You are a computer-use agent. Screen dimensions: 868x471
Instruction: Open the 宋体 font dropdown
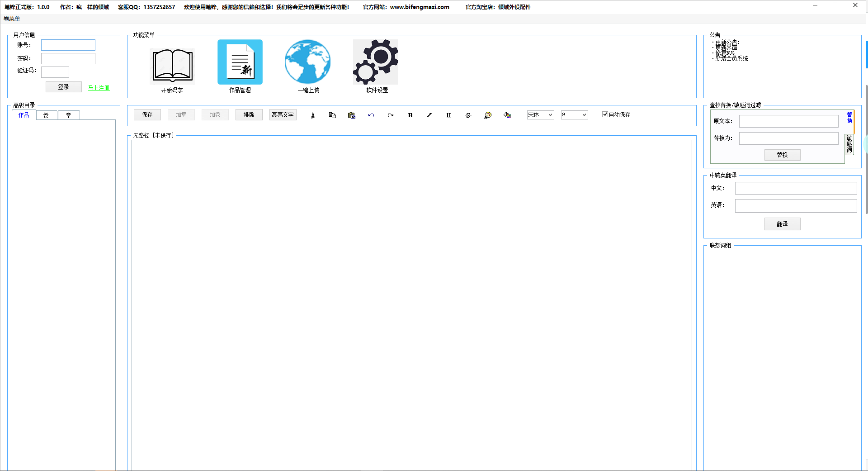coord(540,115)
